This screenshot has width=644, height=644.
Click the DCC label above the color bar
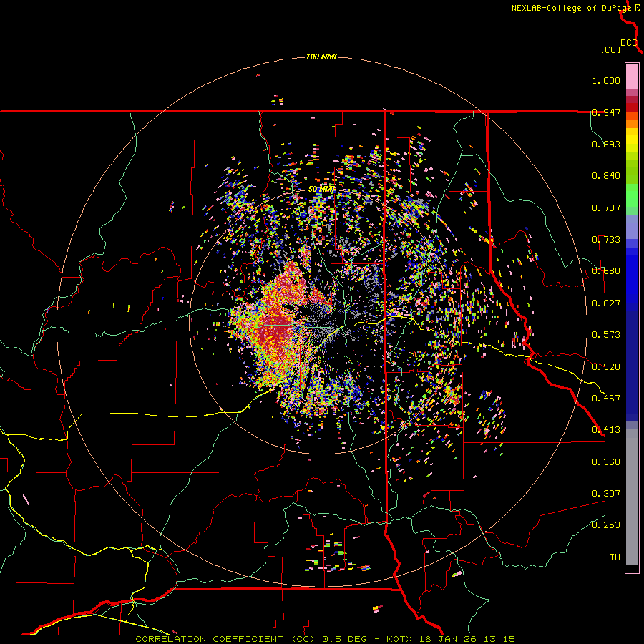point(629,43)
